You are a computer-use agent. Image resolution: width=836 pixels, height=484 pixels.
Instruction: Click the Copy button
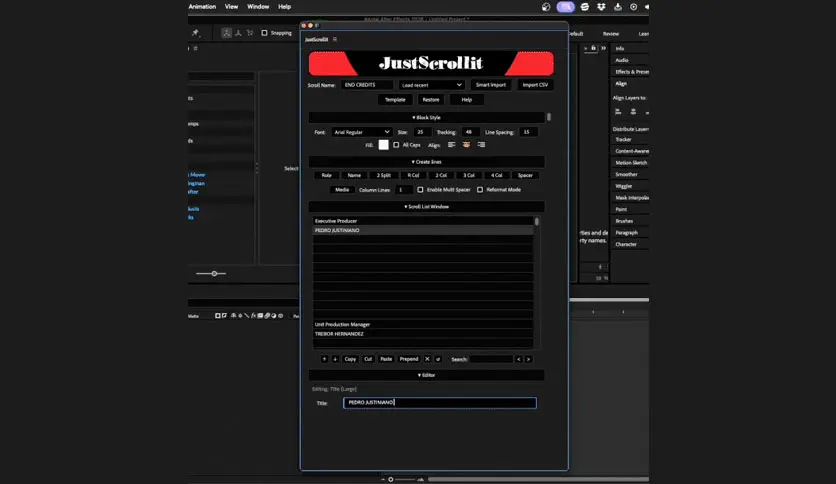[x=350, y=359]
